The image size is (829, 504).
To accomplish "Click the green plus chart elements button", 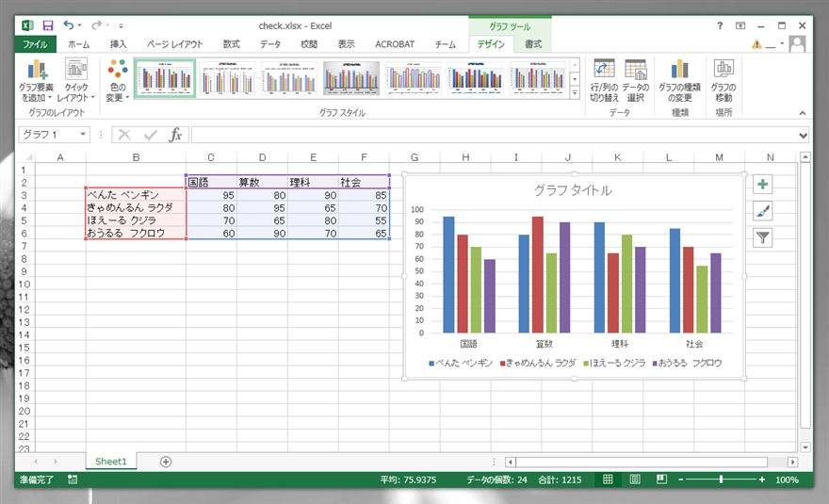I will point(762,184).
